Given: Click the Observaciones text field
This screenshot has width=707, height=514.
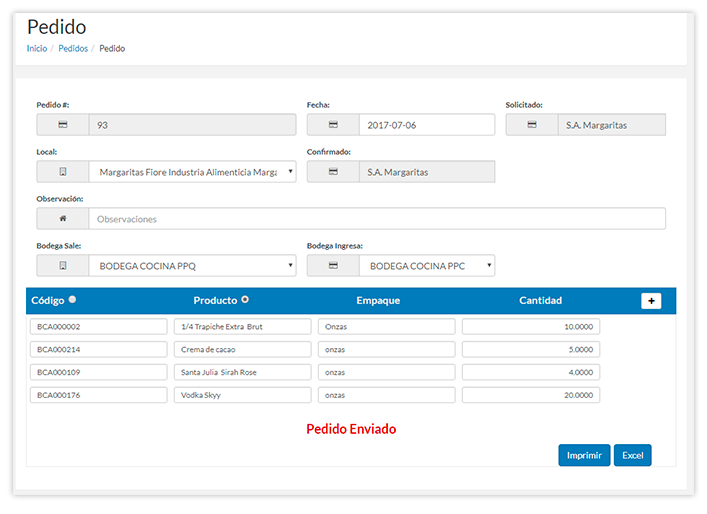Looking at the screenshot, I should [377, 219].
